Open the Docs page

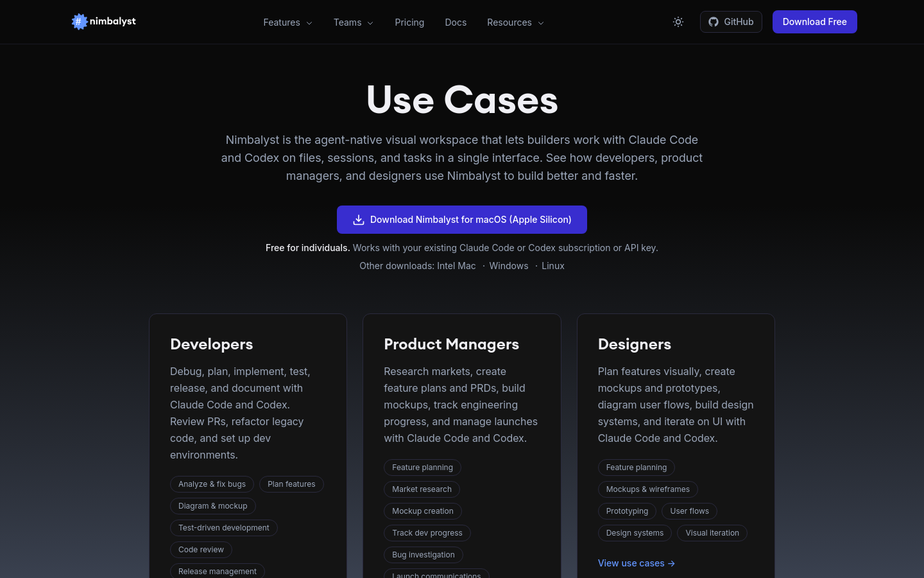click(x=456, y=22)
